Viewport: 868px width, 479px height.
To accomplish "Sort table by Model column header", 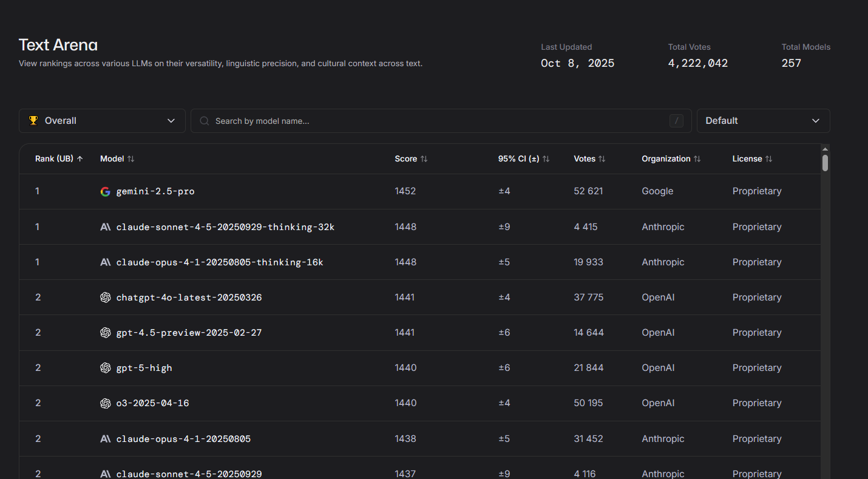I will [117, 159].
